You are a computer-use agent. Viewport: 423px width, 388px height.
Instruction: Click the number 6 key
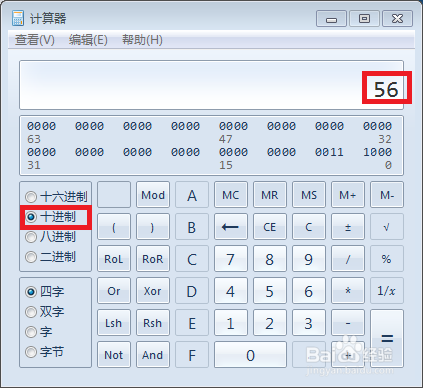click(309, 291)
